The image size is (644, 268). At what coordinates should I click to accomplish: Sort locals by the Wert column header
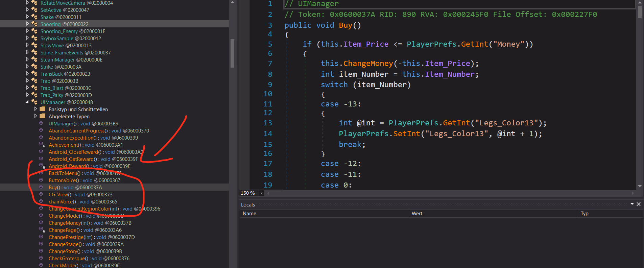pyautogui.click(x=417, y=214)
